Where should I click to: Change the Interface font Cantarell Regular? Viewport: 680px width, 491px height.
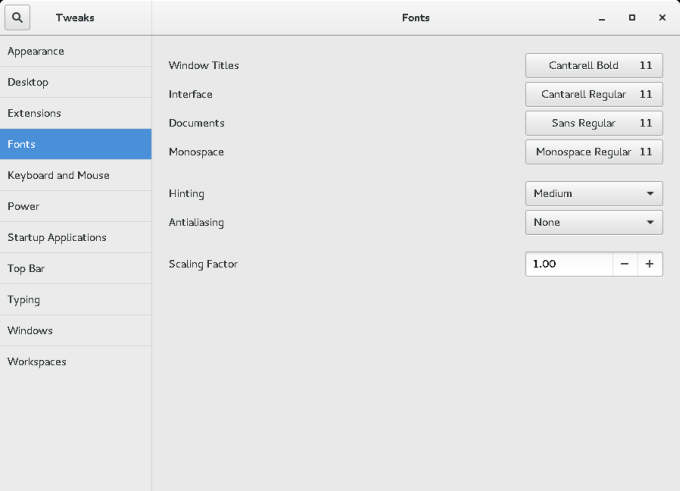tap(593, 94)
